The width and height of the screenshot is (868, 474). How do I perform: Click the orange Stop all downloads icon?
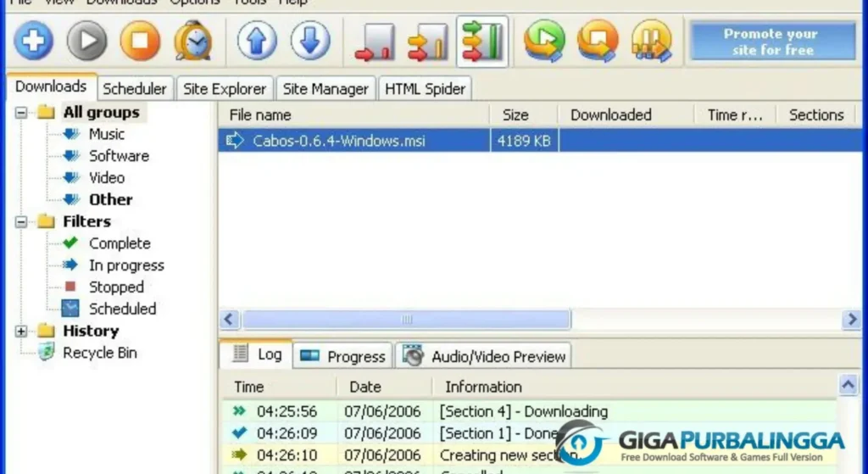(598, 41)
